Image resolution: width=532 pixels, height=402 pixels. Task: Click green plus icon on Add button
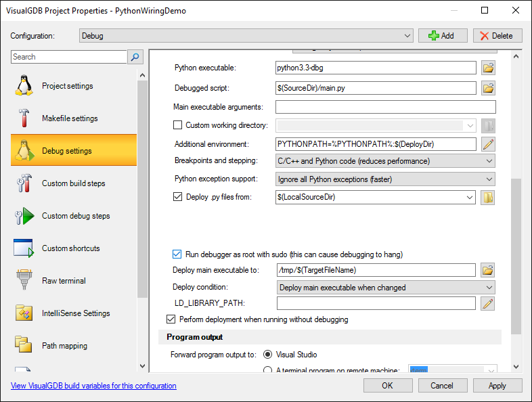[x=434, y=36]
